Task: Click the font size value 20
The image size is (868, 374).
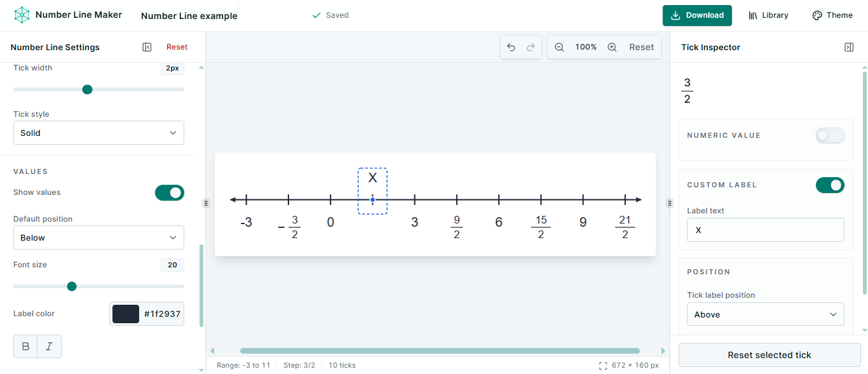Action: [x=172, y=265]
